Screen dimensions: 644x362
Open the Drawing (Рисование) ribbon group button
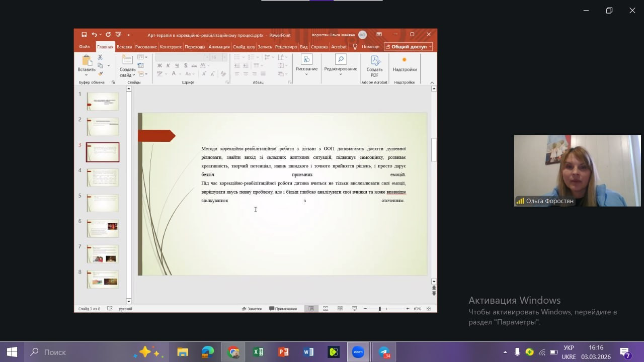[x=306, y=63]
